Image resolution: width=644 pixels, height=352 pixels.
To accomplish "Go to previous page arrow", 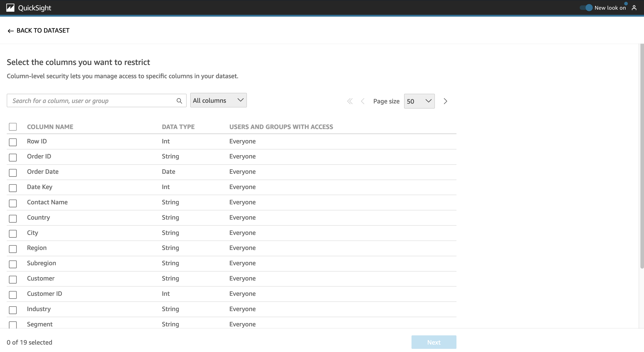I will [x=362, y=101].
